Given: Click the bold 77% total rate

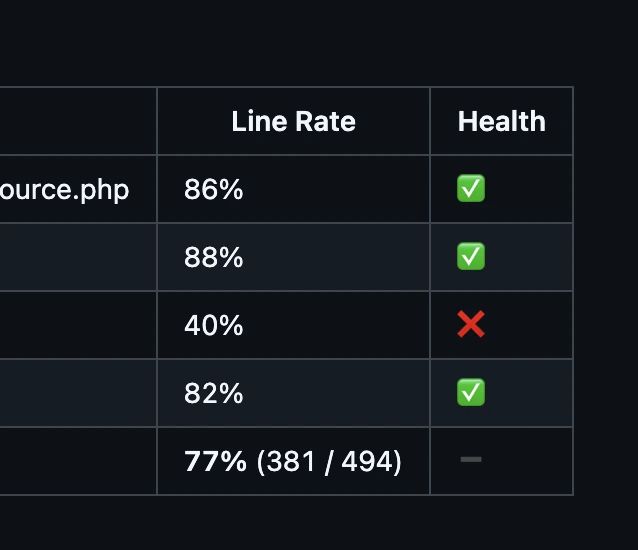Looking at the screenshot, I should point(215,461).
